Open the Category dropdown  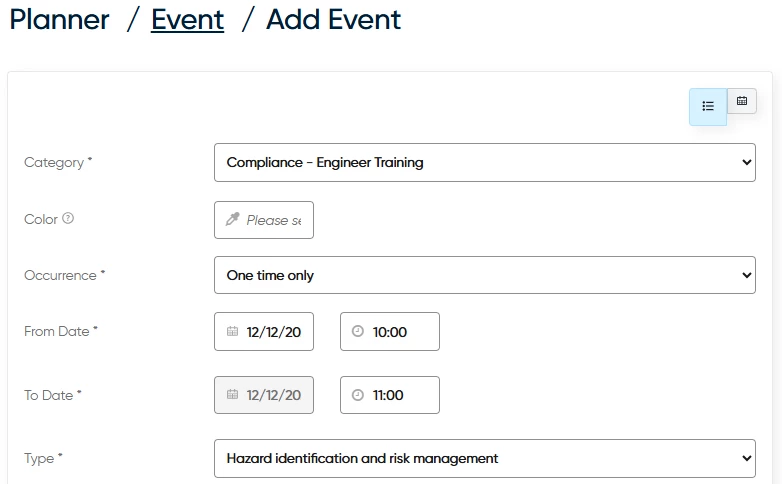click(x=484, y=162)
